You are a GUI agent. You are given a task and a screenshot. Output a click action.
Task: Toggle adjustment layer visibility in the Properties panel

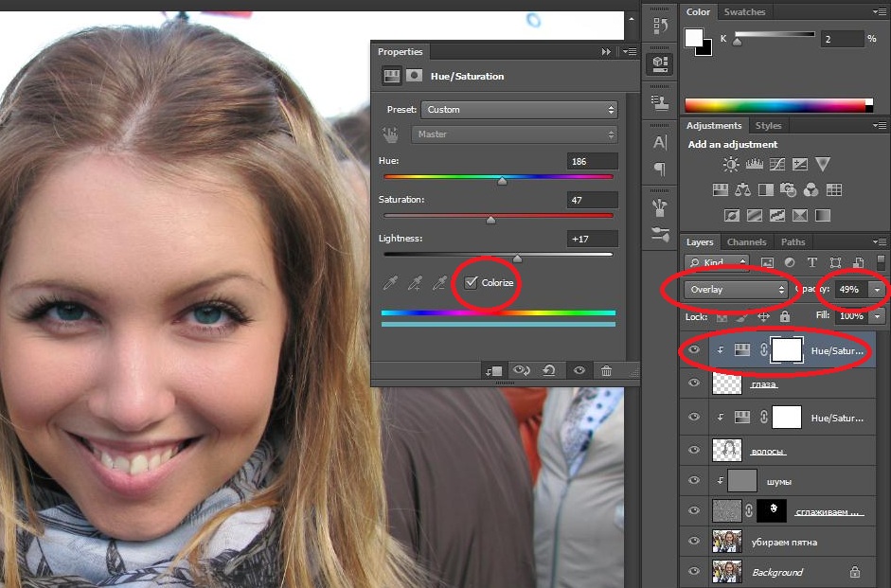pyautogui.click(x=579, y=370)
